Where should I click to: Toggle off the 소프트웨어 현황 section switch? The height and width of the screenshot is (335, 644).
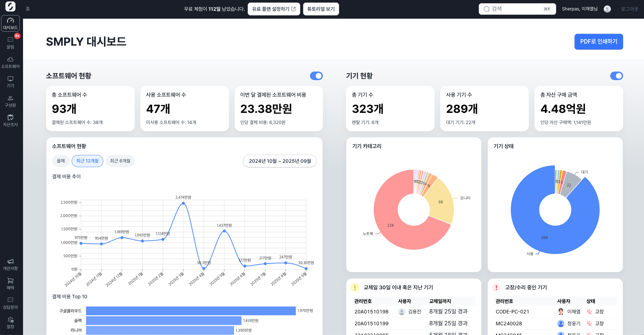click(x=316, y=76)
